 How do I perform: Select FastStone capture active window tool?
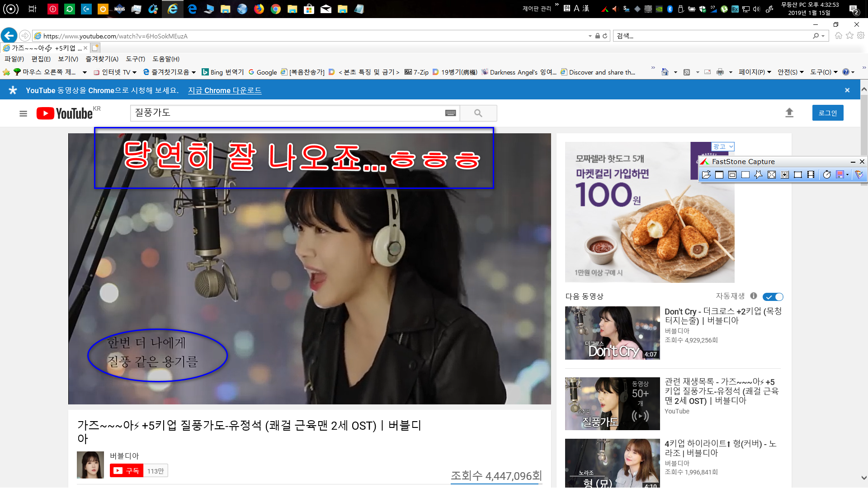(719, 174)
